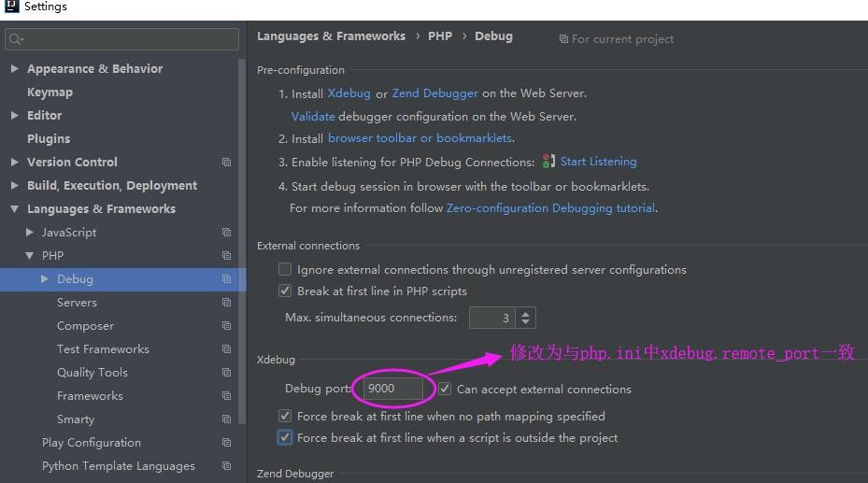Click the Debug port input field
Image resolution: width=868 pixels, height=483 pixels.
tap(392, 389)
